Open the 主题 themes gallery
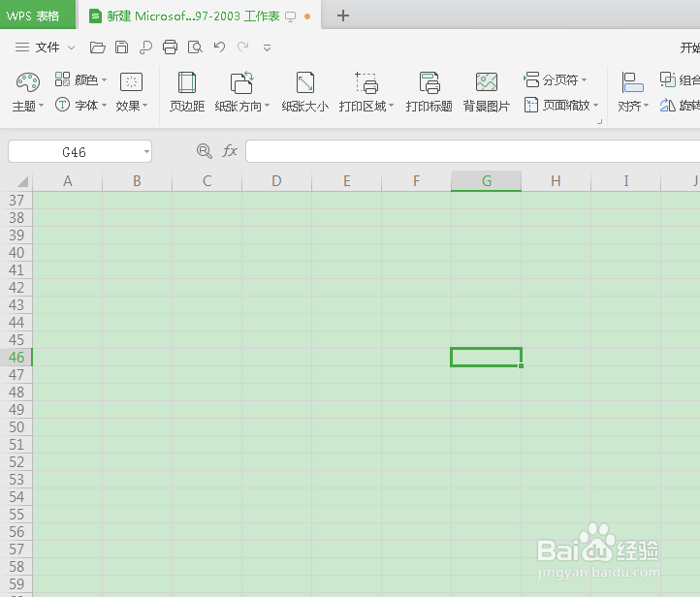This screenshot has width=700, height=597. (x=28, y=92)
